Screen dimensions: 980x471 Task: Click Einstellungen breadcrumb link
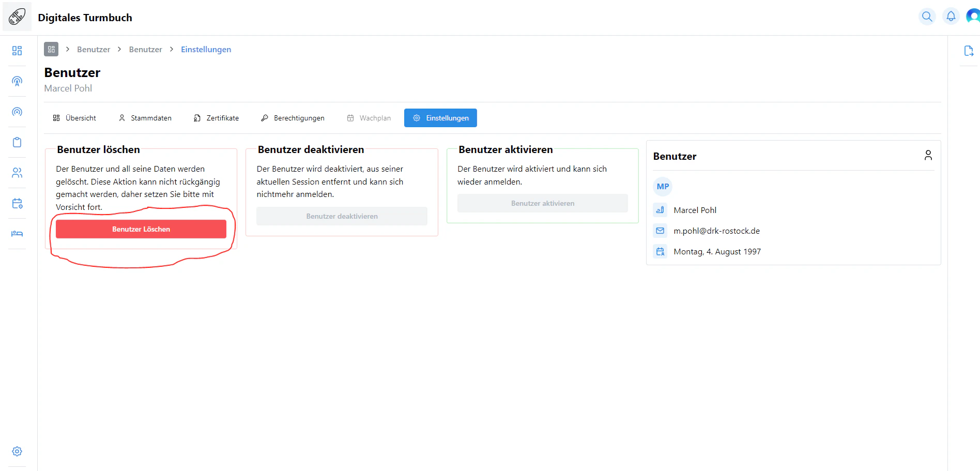tap(206, 49)
